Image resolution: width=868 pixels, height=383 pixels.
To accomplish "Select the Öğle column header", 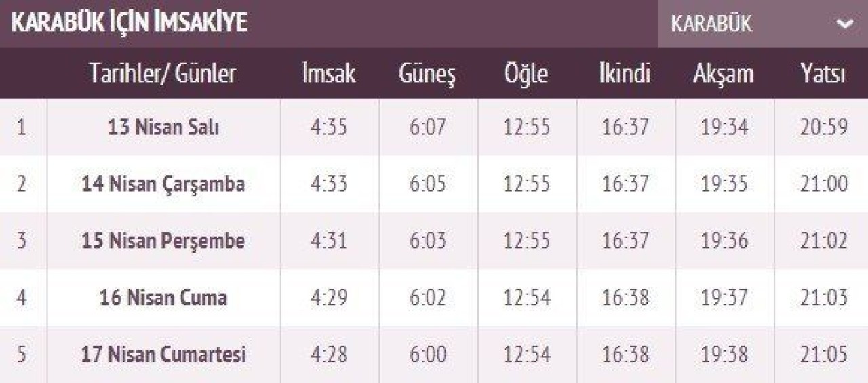I will click(x=526, y=74).
